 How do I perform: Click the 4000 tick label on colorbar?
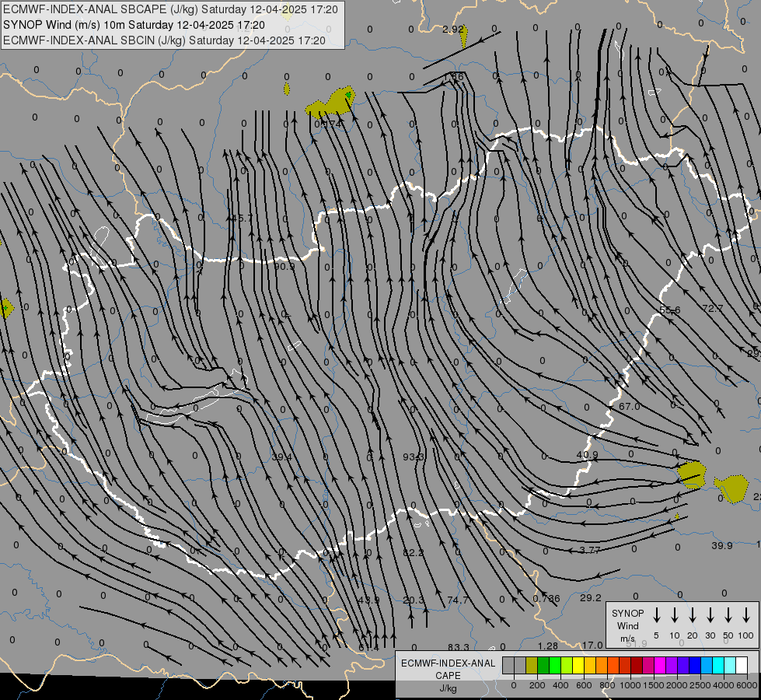click(724, 685)
